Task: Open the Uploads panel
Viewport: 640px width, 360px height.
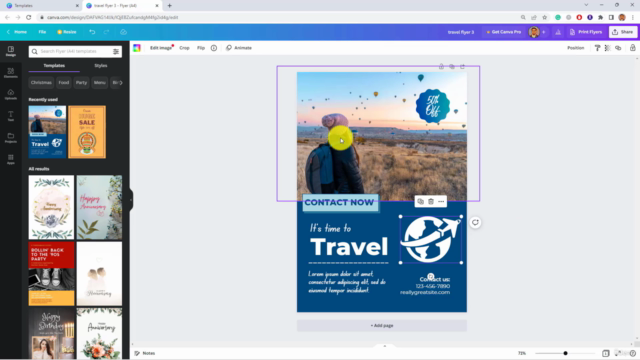Action: (11, 95)
